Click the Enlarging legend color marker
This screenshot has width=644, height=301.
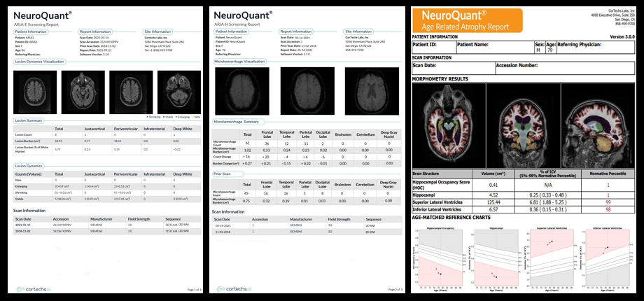[x=177, y=117]
